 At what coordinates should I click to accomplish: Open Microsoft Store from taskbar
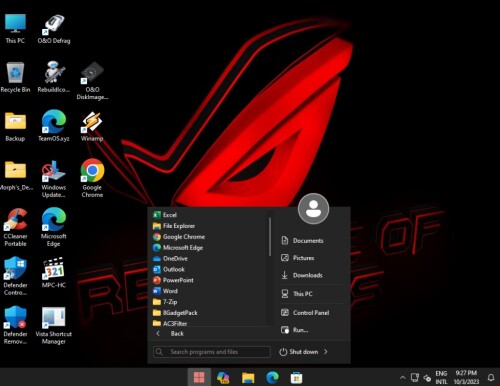(x=296, y=378)
